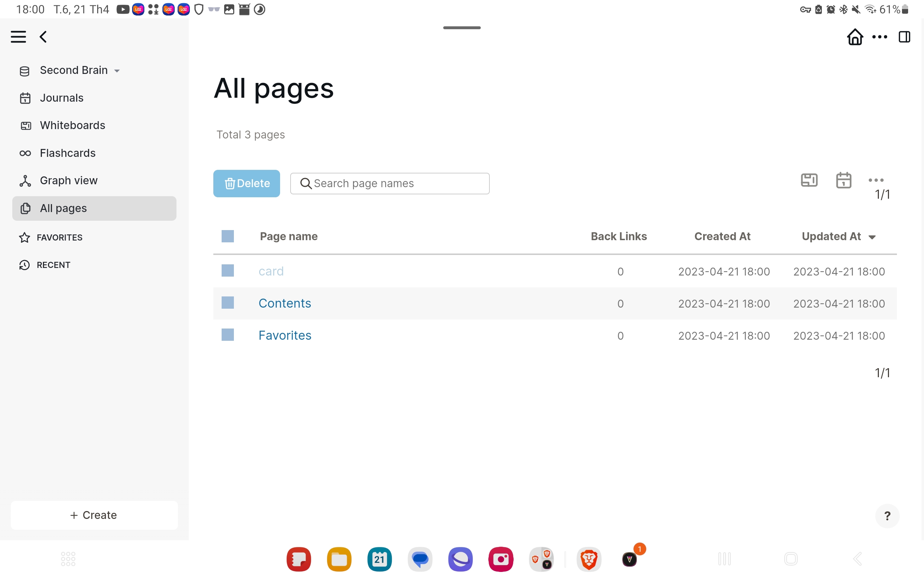924x577 pixels.
Task: Click the Search page names field
Action: point(389,183)
